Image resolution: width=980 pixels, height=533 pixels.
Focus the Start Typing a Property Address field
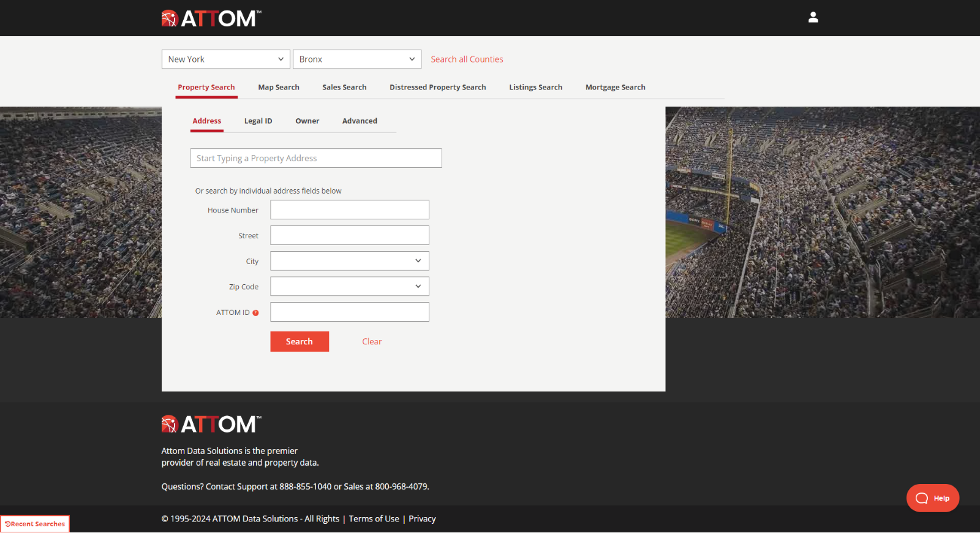click(315, 158)
